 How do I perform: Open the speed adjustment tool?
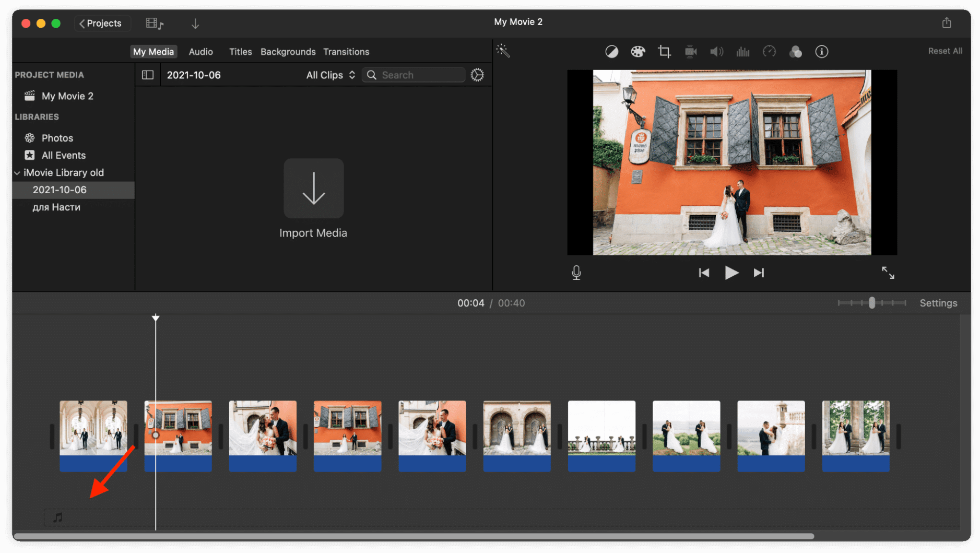click(769, 52)
